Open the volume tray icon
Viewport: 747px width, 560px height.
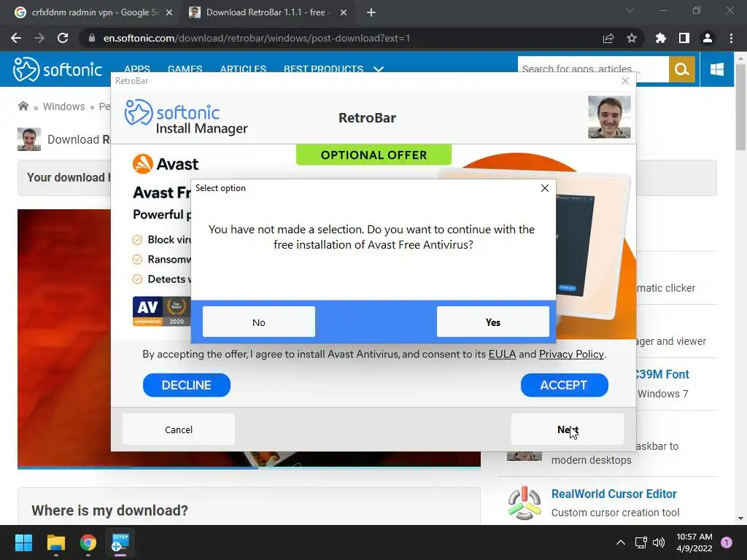pyautogui.click(x=659, y=542)
